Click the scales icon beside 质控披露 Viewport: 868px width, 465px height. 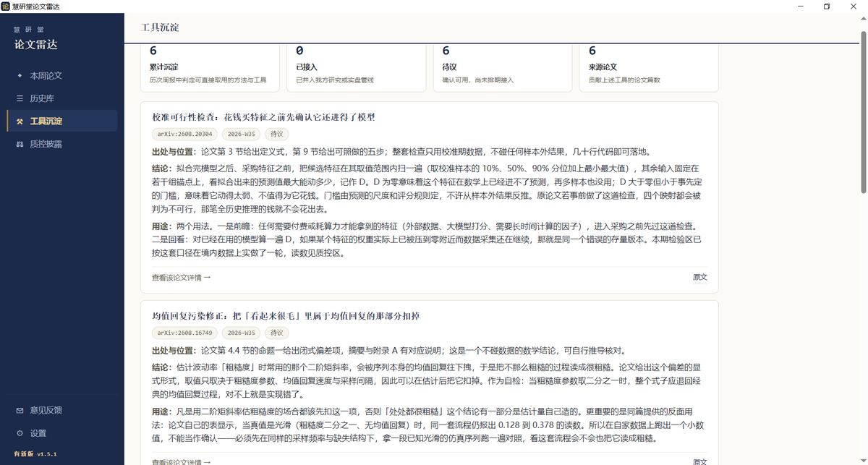tap(20, 144)
